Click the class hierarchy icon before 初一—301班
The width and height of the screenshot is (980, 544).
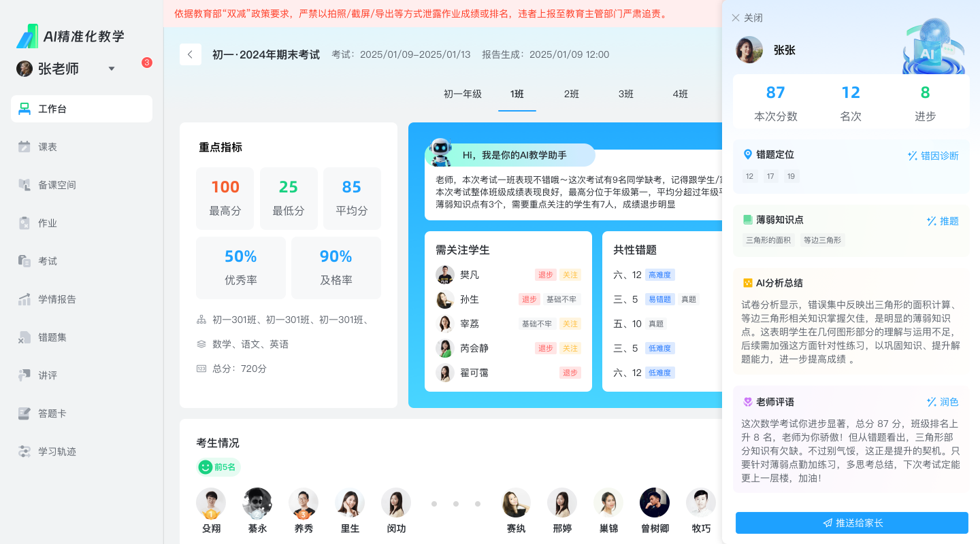click(x=201, y=320)
